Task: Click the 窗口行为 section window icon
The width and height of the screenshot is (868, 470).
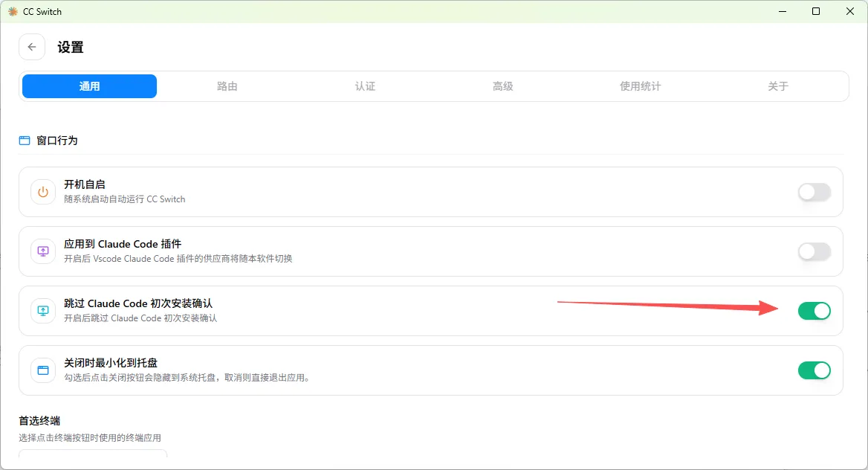Action: (x=25, y=141)
